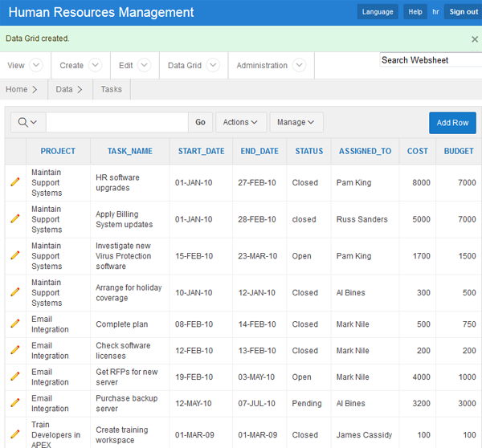Expand the Actions dropdown menu

click(x=240, y=122)
